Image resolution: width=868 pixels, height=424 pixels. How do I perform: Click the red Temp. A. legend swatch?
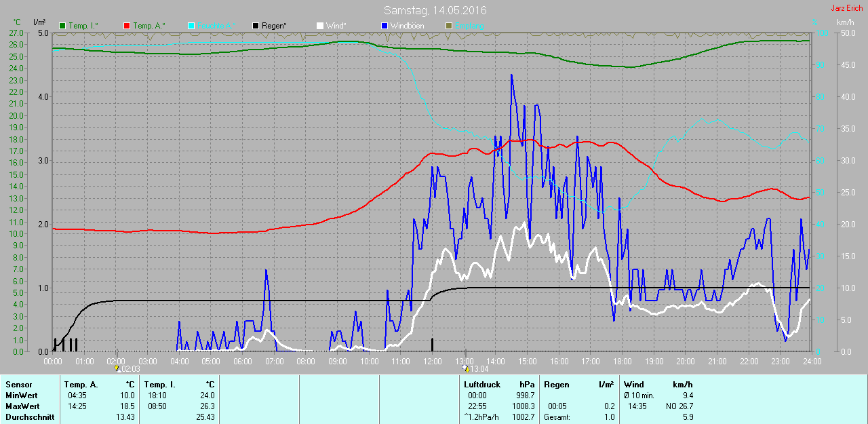127,26
